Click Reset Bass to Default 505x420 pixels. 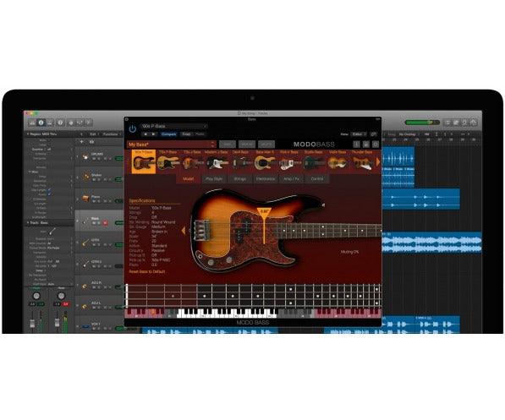pyautogui.click(x=147, y=271)
